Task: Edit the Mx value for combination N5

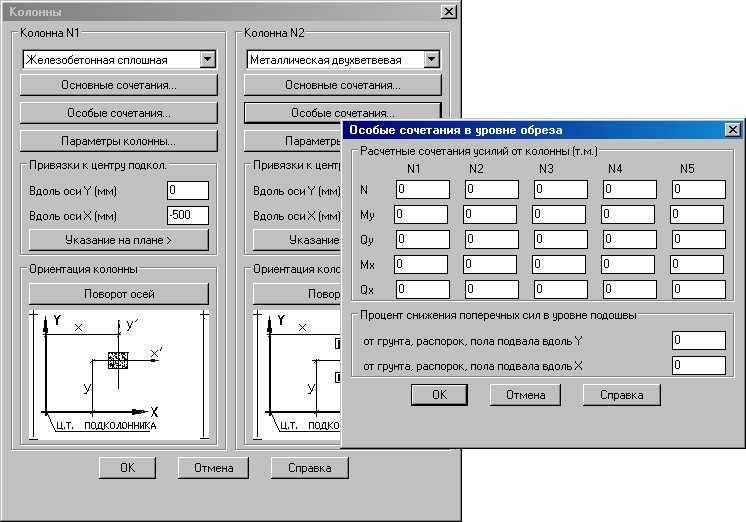Action: tap(697, 264)
